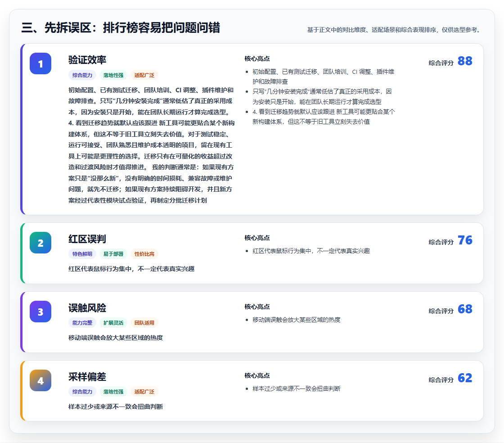
Task: Click the bullet starting 只写"几分钟安装完成"
Action: (x=322, y=96)
